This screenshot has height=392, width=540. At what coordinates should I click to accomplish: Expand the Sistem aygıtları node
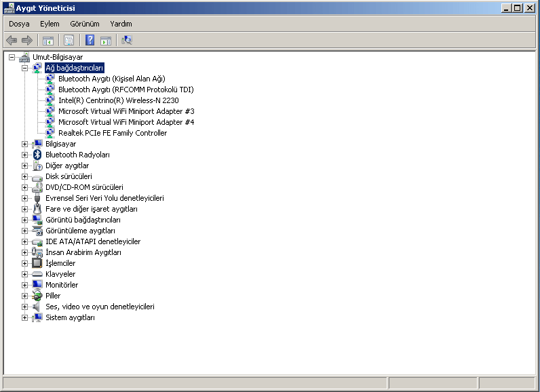coord(25,317)
